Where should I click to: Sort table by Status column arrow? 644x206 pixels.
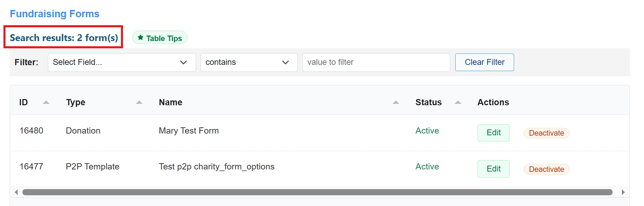click(x=458, y=102)
